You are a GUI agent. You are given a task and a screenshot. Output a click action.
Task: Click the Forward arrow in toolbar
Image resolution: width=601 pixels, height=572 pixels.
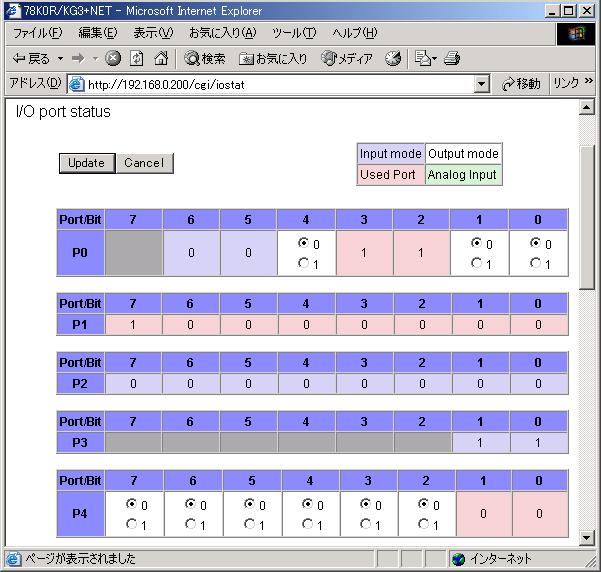[79, 59]
